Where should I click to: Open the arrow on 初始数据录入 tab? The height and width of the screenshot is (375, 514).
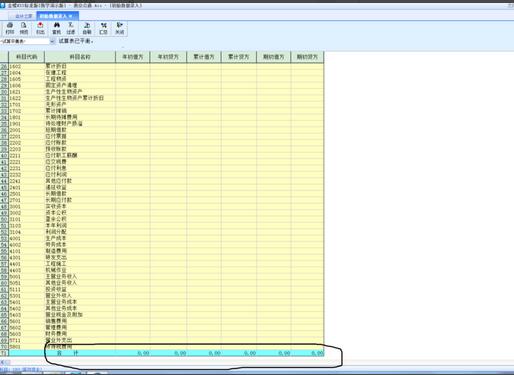71,16
